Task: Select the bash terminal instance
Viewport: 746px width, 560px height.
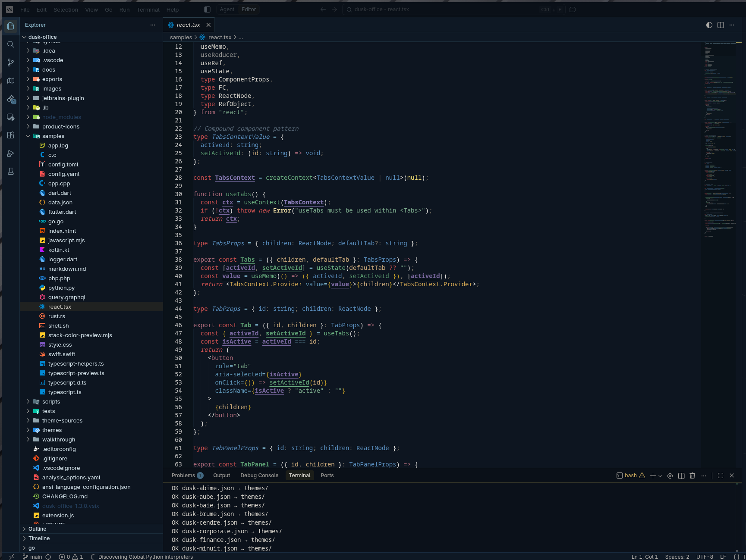Action: tap(631, 476)
